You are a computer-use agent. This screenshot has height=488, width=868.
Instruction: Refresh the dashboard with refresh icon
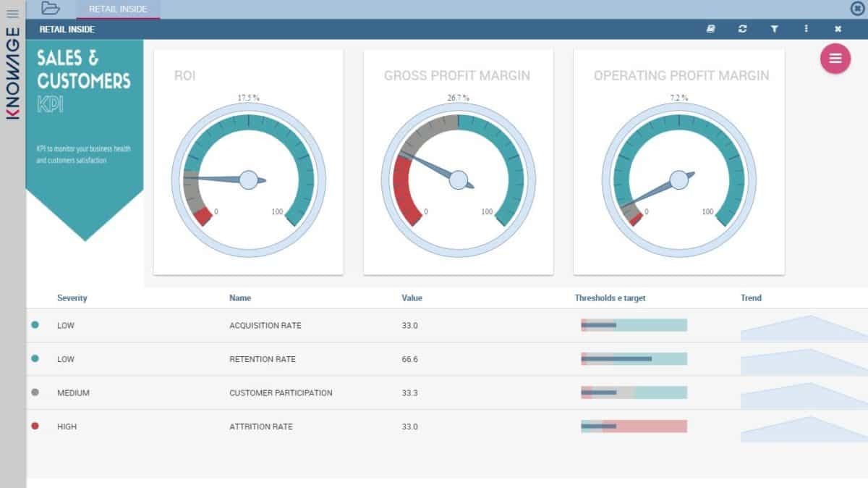click(x=742, y=29)
